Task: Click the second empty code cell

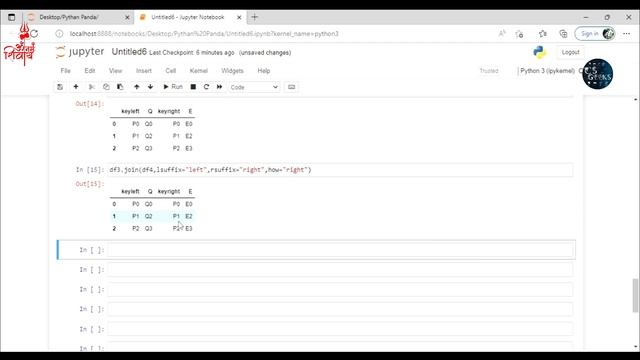Action: point(340,270)
